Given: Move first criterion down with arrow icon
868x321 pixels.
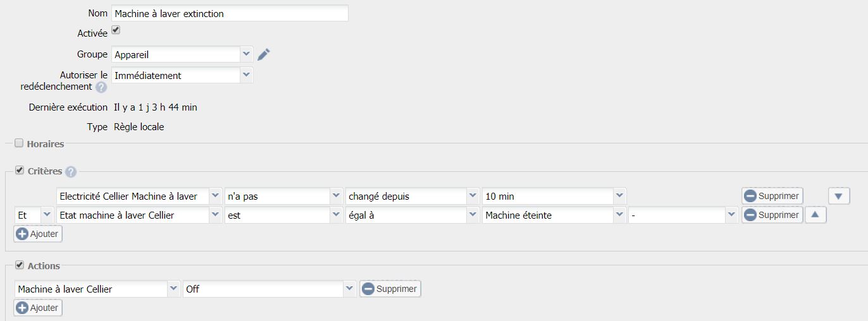Looking at the screenshot, I should (838, 196).
